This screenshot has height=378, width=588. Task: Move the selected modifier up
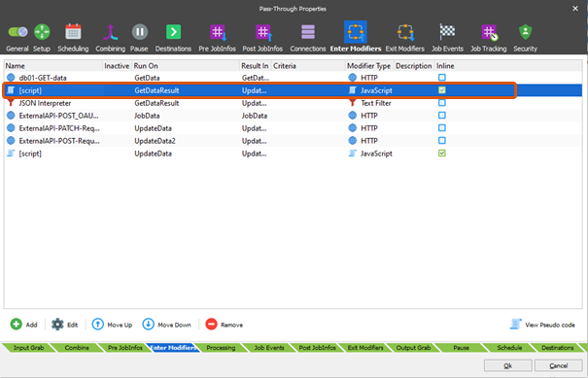coord(112,325)
